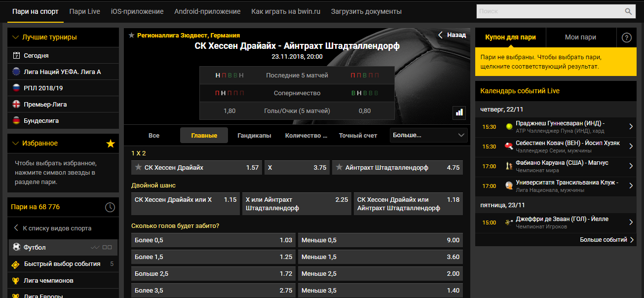Select the Главные markets tab
Image resolution: width=644 pixels, height=298 pixels.
coord(204,135)
